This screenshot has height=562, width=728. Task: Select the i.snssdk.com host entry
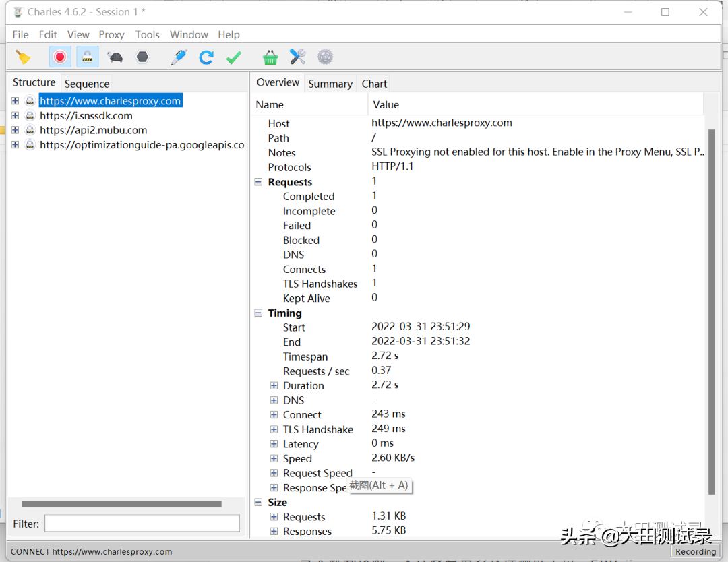click(86, 115)
